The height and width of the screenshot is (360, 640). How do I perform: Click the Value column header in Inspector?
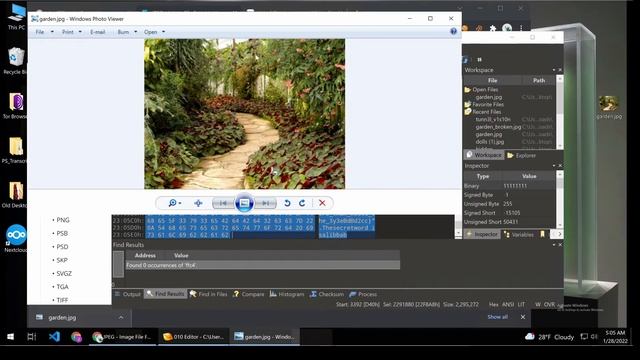(x=529, y=176)
